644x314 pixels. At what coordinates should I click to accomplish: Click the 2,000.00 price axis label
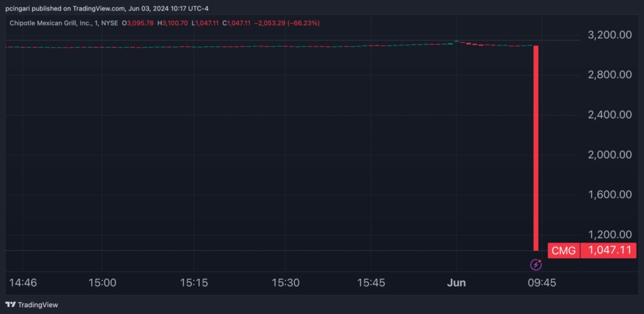tap(609, 154)
